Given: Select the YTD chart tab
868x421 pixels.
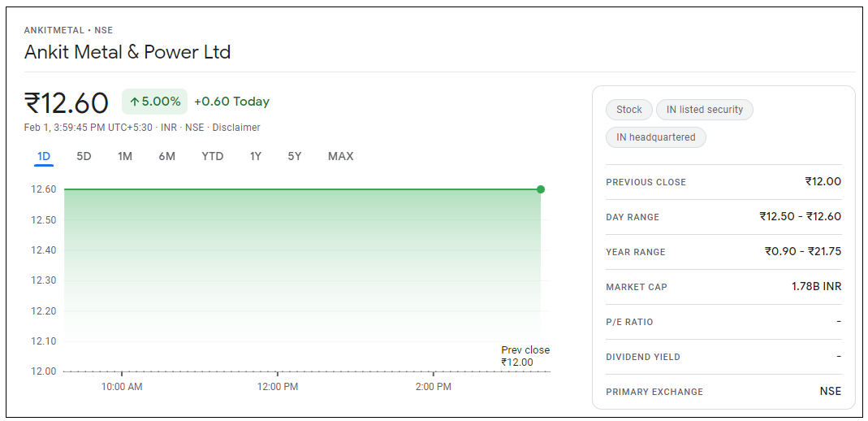Looking at the screenshot, I should (x=212, y=156).
